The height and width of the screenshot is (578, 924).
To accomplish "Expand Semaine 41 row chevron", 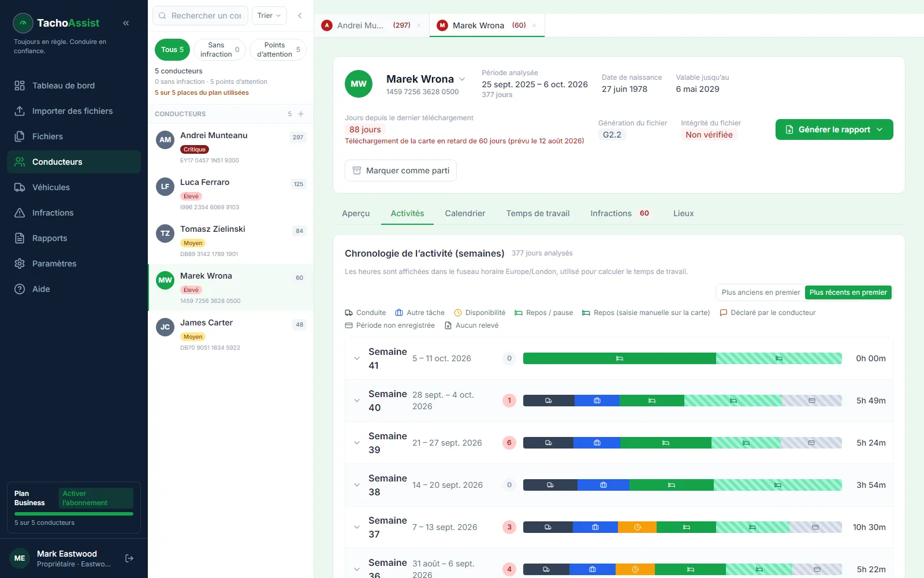I will point(357,358).
